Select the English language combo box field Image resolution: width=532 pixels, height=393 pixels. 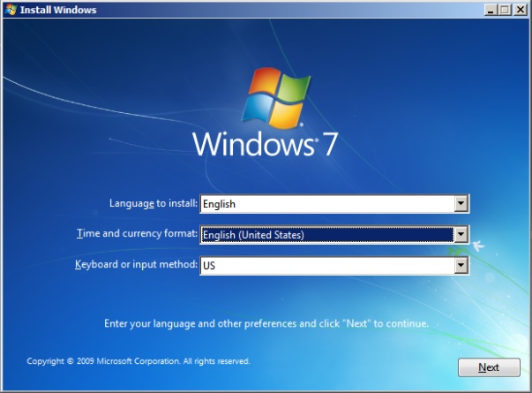(x=326, y=204)
